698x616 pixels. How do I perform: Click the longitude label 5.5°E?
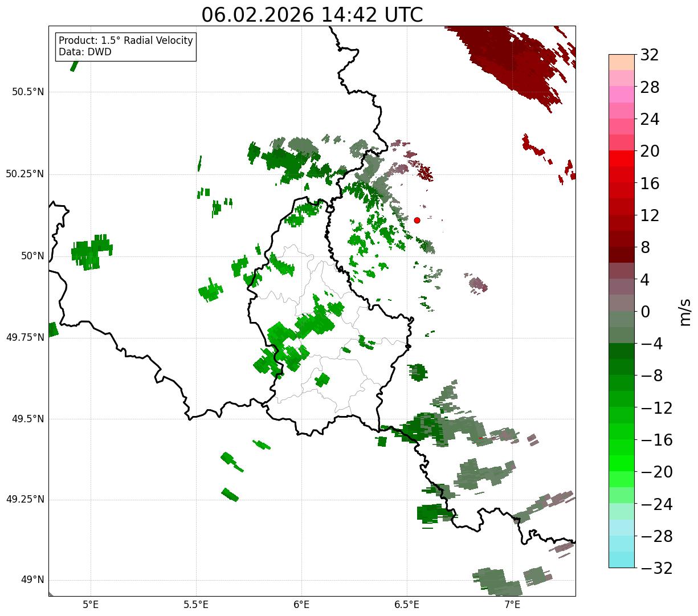pos(196,605)
